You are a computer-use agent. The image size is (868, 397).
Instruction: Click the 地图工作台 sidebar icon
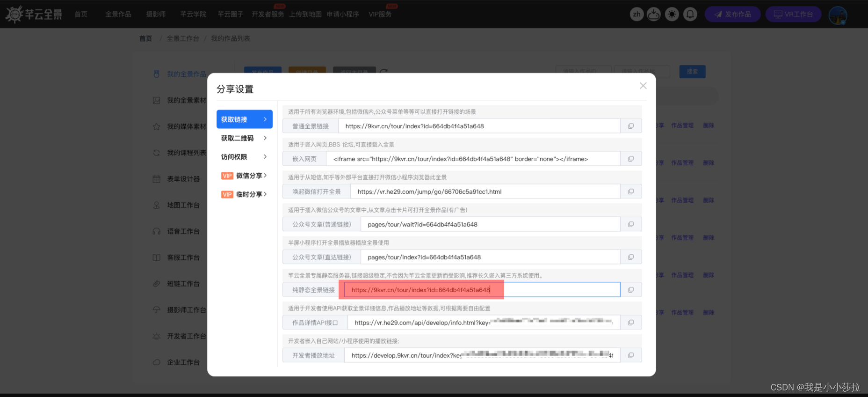point(157,205)
